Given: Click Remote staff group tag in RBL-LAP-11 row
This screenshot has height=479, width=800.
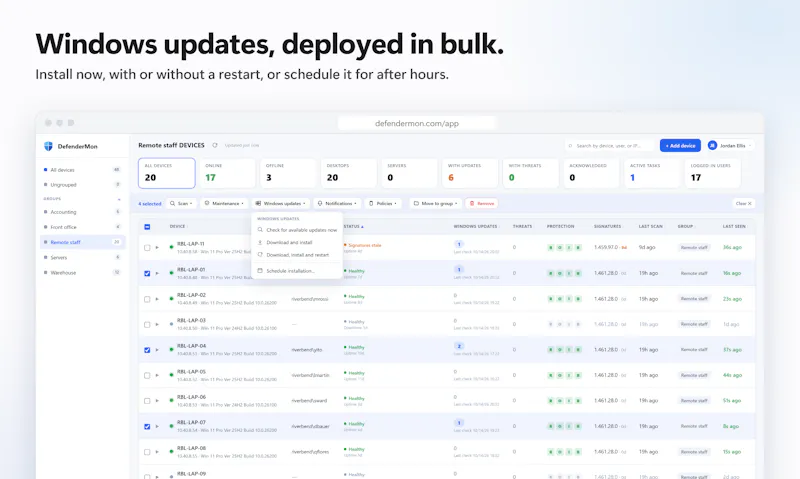Looking at the screenshot, I should (694, 247).
